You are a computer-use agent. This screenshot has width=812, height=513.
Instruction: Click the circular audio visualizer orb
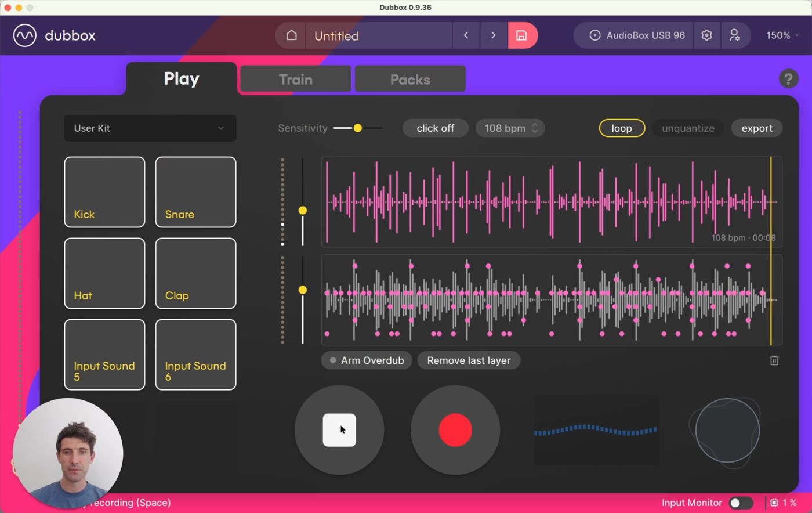(x=727, y=430)
